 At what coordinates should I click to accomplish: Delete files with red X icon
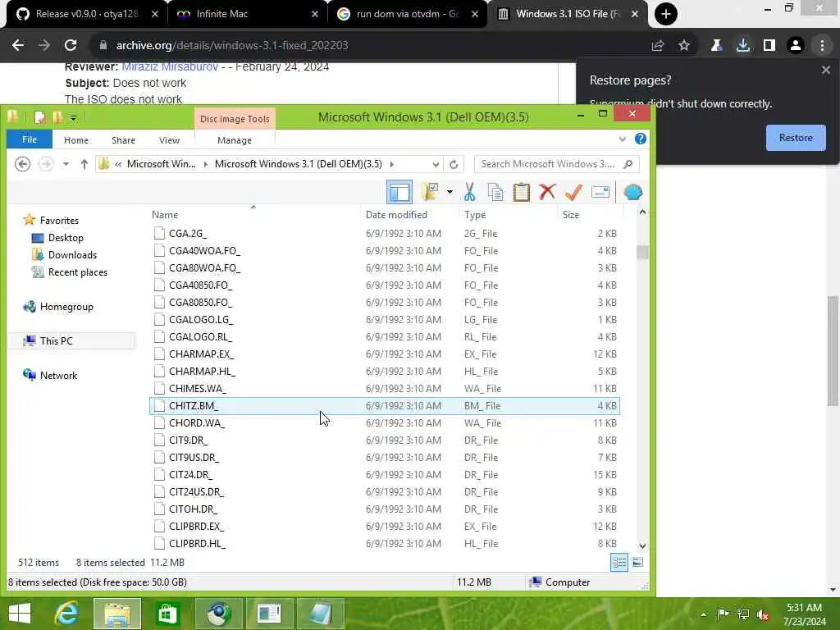pos(547,192)
